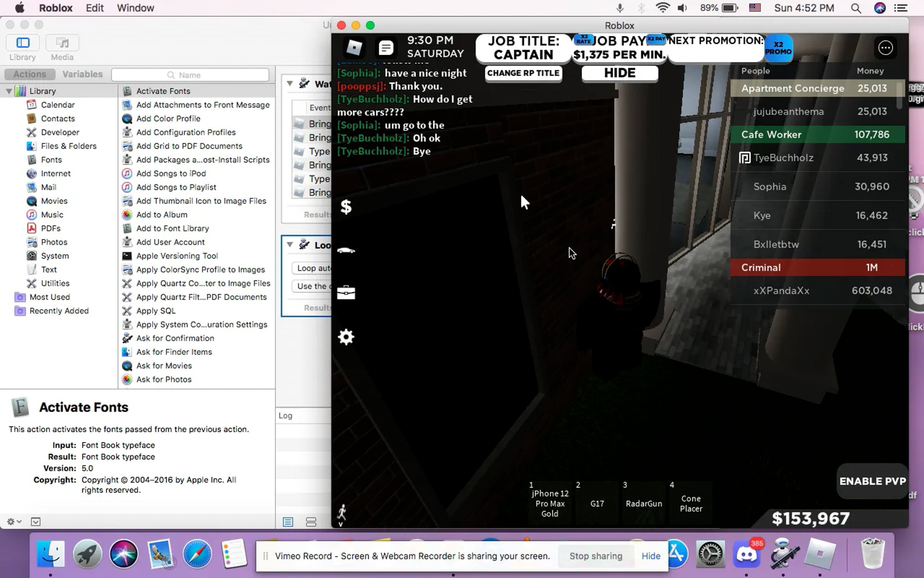
Task: Open the car vehicle menu icon
Action: click(x=346, y=250)
